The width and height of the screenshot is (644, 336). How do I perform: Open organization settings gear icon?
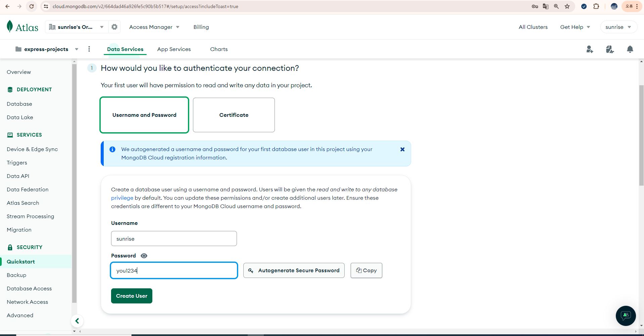(114, 27)
